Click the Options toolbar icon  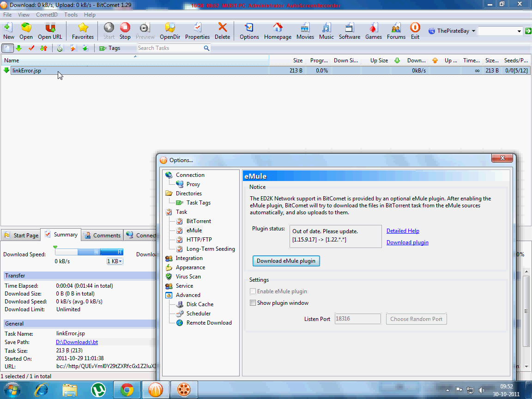tap(249, 30)
